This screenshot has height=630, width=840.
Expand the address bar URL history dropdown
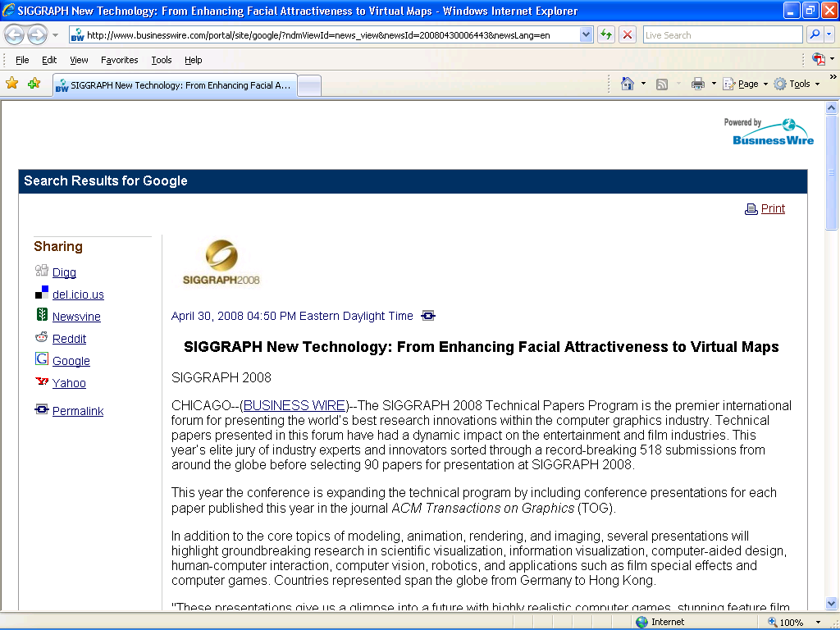click(x=586, y=35)
